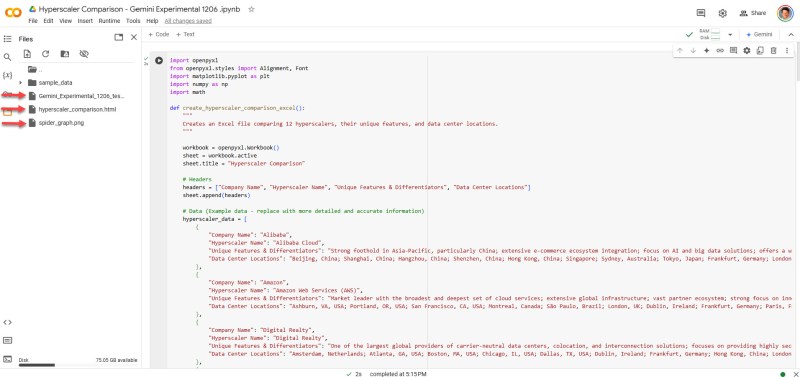This screenshot has width=800, height=377.
Task: Toggle table of contents sidebar icon
Action: (7, 39)
